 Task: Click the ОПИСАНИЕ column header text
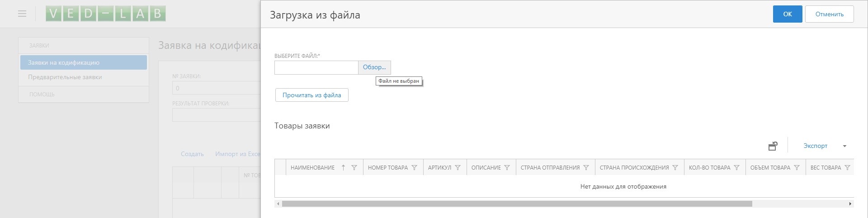pyautogui.click(x=486, y=168)
